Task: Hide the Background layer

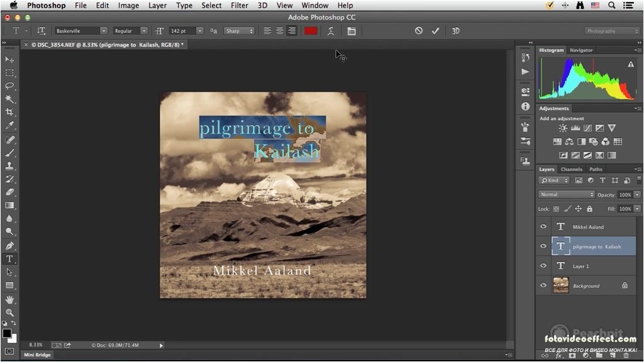Action: click(543, 285)
